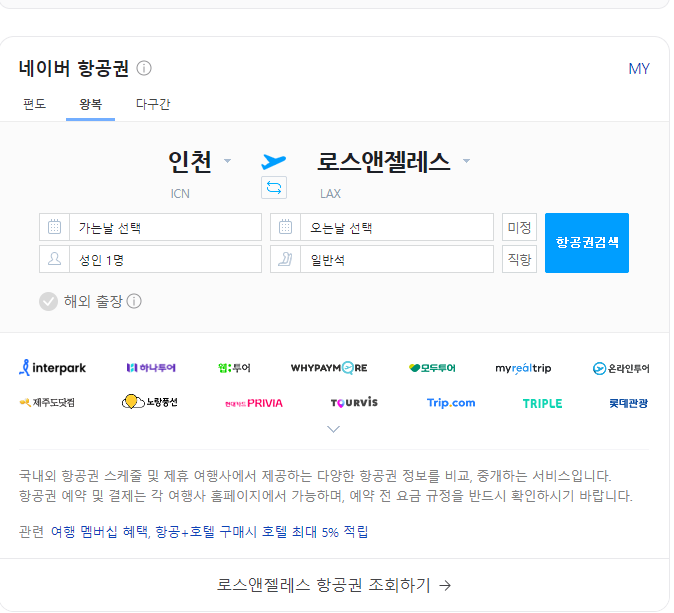Open the interpark agency logo

tap(52, 368)
